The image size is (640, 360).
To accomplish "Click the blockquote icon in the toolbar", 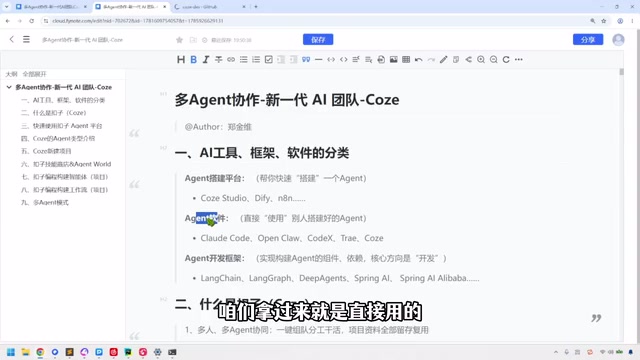I will (306, 60).
